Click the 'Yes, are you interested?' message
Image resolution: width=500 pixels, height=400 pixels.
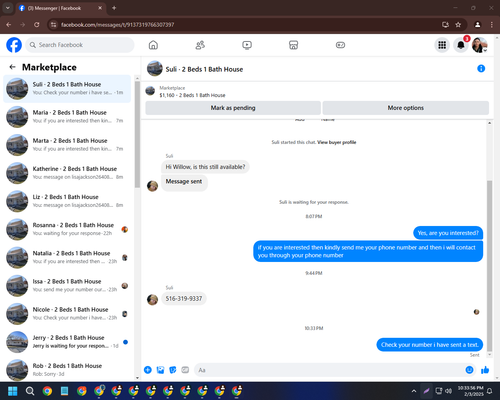[448, 233]
